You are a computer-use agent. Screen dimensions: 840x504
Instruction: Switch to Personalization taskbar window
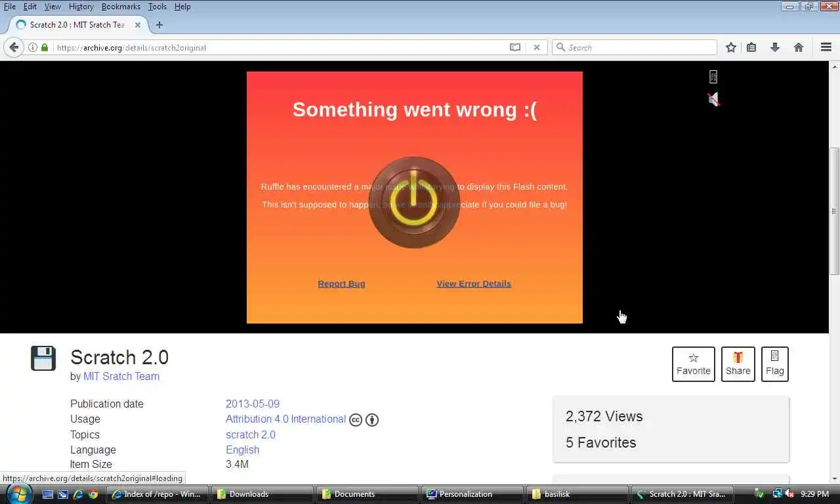[x=473, y=494]
